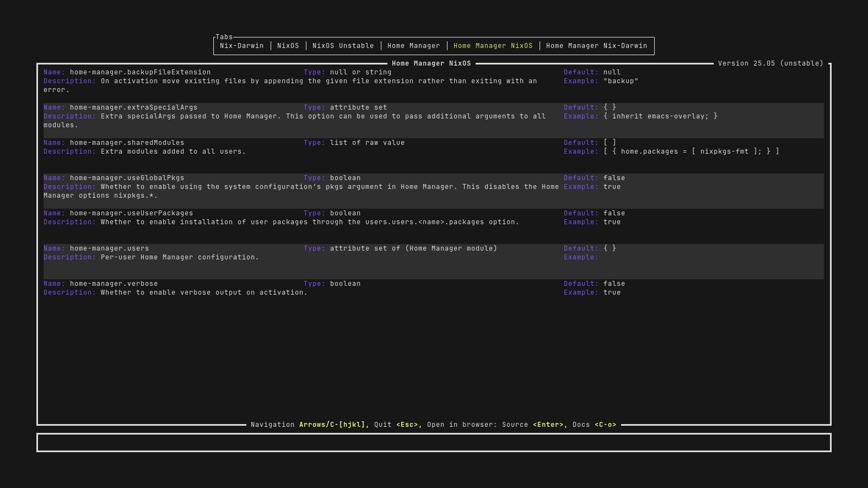
Task: Switch to the Nix-Darwin tab
Action: tap(241, 46)
